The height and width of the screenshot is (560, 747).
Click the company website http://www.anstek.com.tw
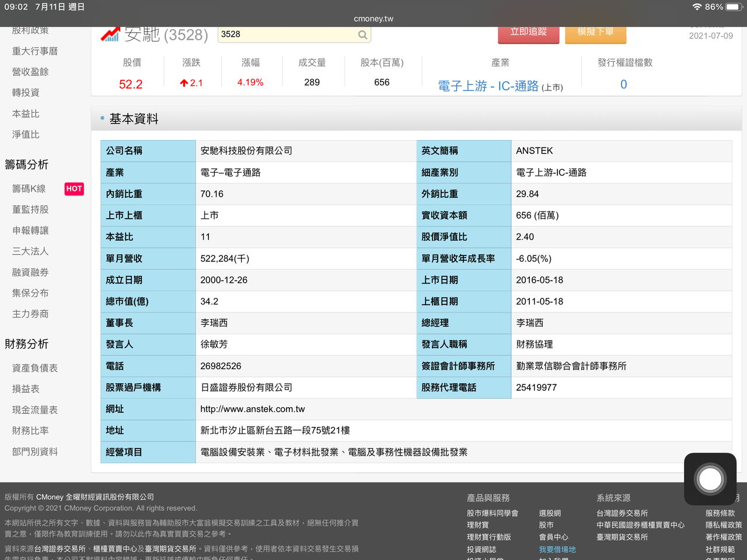click(x=253, y=409)
